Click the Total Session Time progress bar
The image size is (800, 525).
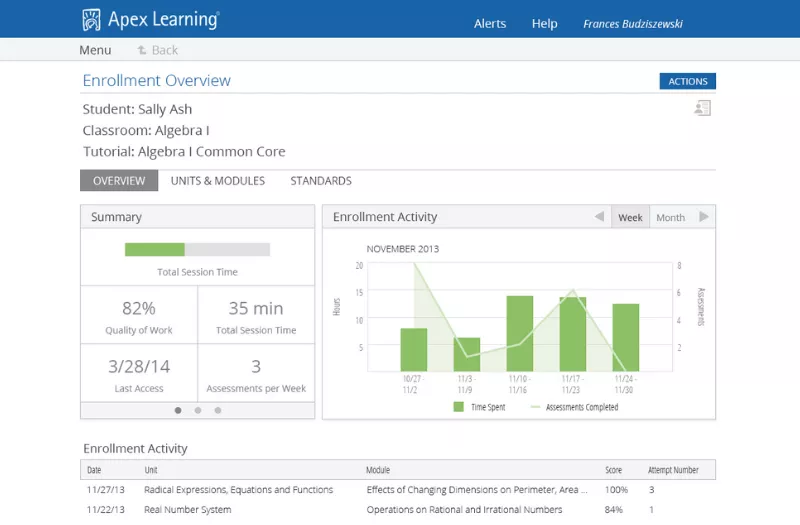(x=197, y=250)
